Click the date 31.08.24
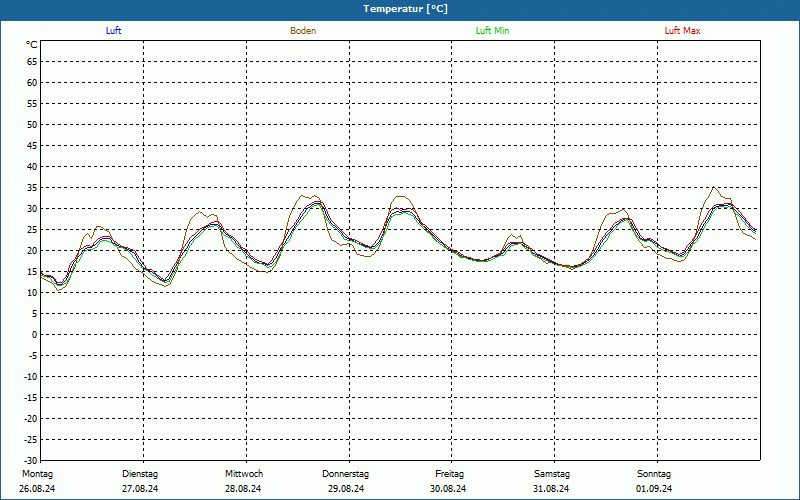 coord(551,489)
